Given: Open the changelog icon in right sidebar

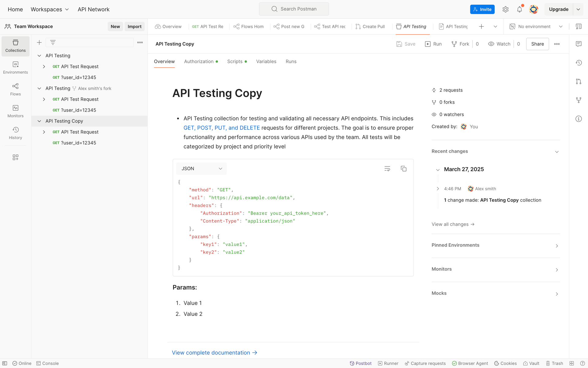Looking at the screenshot, I should click(579, 63).
